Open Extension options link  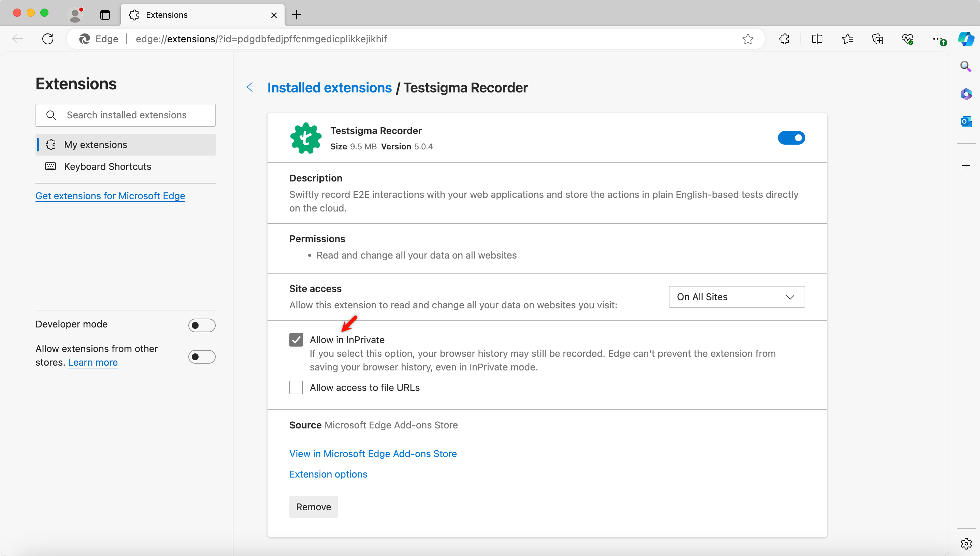(328, 474)
